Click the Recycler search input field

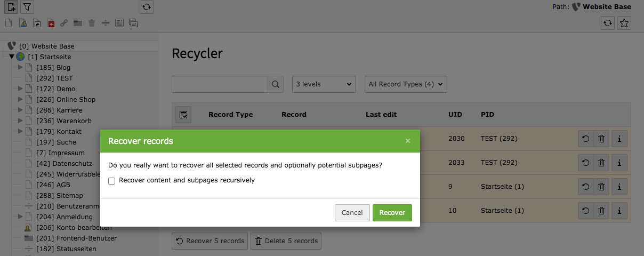220,84
